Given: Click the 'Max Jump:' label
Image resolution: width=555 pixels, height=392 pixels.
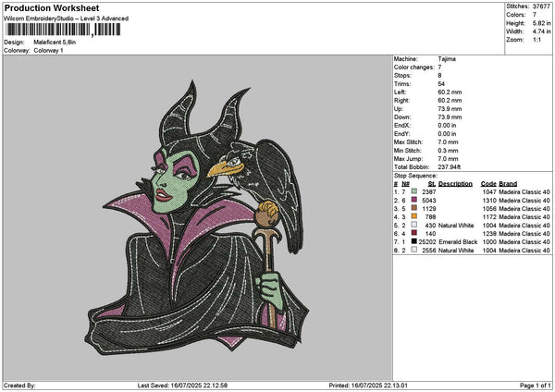Looking at the screenshot, I should coord(408,159).
